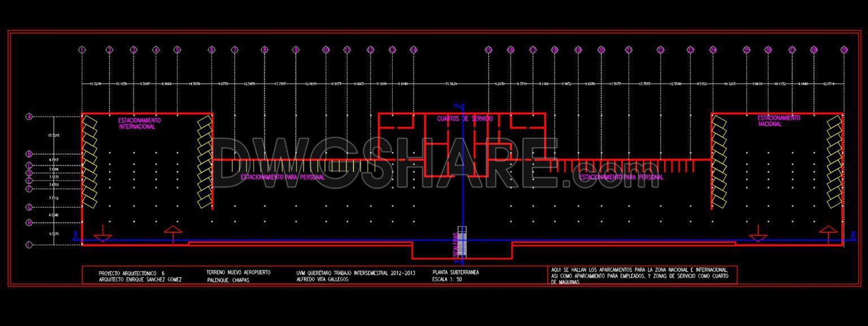Select the blue vertical section line
The width and height of the screenshot is (868, 326).
coord(462,184)
